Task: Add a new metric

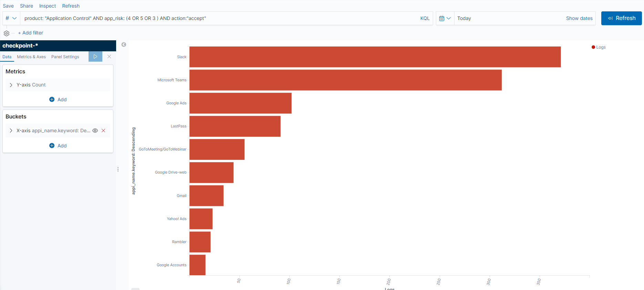Action: (x=58, y=100)
